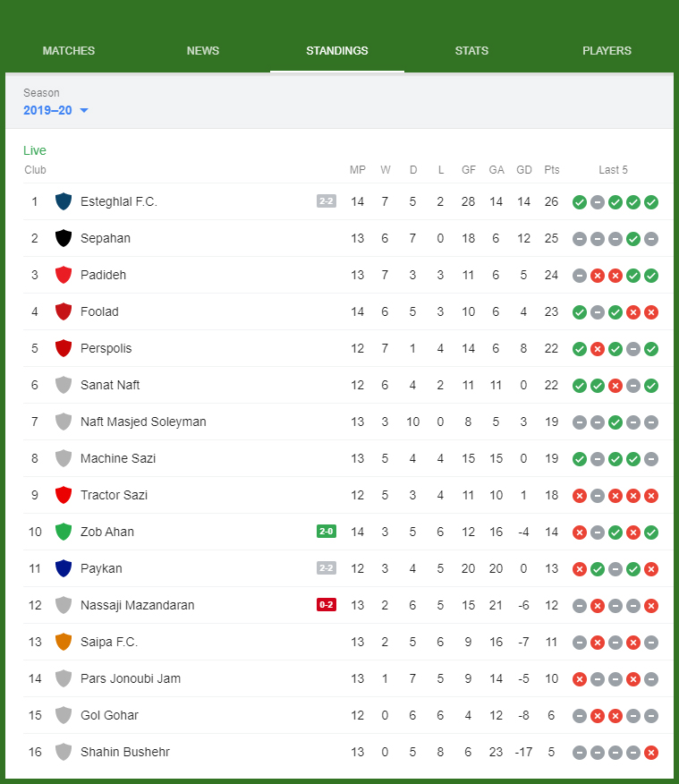Click the orange Saipa F.C. shield icon

(64, 642)
